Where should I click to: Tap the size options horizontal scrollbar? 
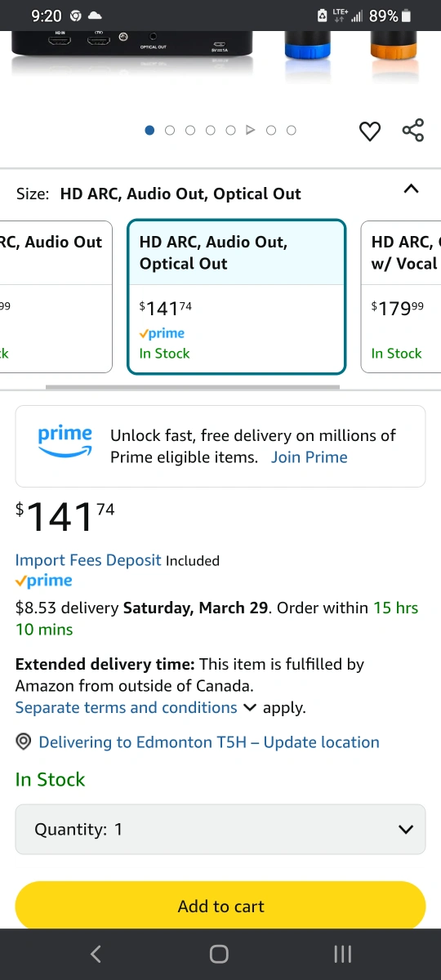[193, 387]
